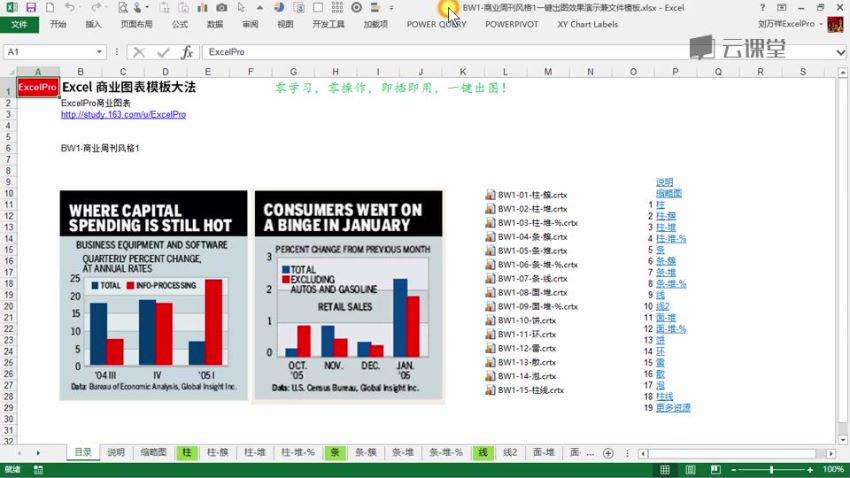Image resolution: width=850 pixels, height=478 pixels.
Task: Confirm formula entry checkmark icon
Action: 163,52
